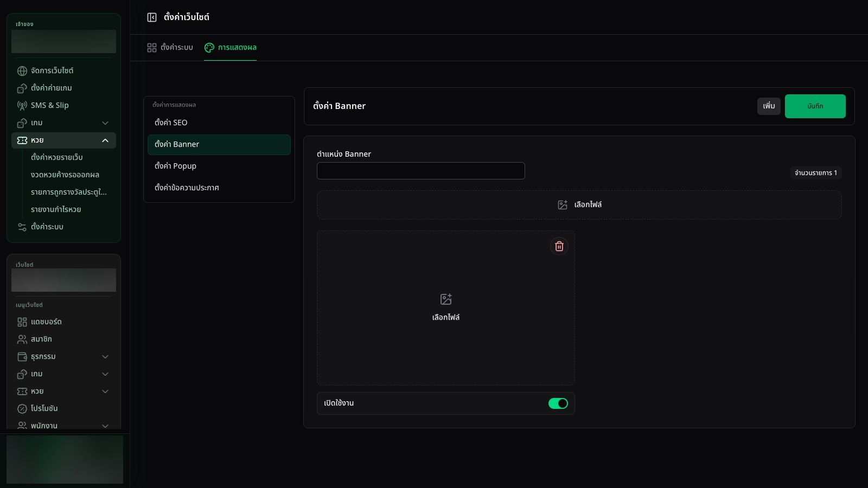Click the เพิ่ม button to add a banner

tap(769, 106)
